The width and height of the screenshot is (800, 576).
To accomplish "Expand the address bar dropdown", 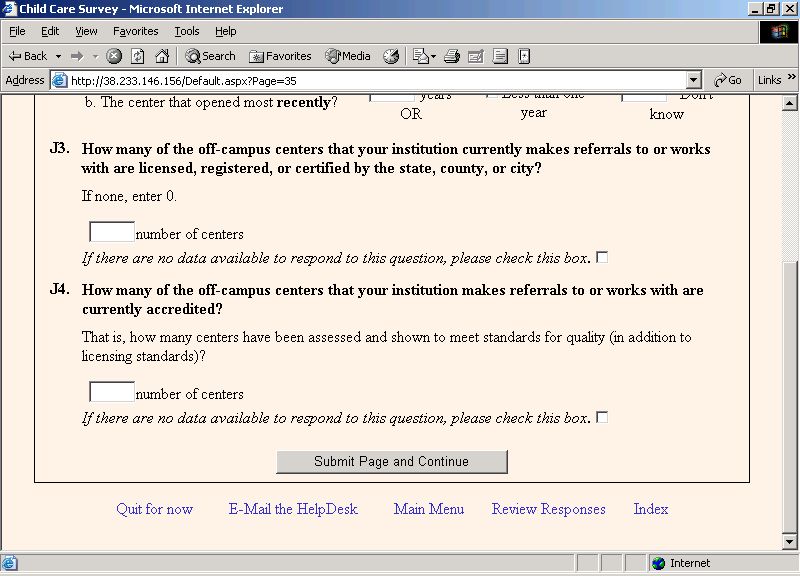I will pos(693,81).
